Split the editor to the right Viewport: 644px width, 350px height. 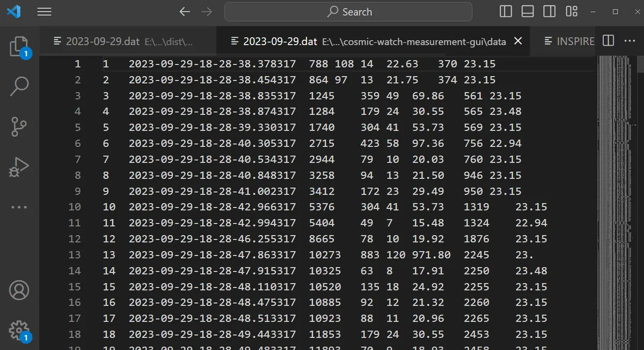pos(608,41)
